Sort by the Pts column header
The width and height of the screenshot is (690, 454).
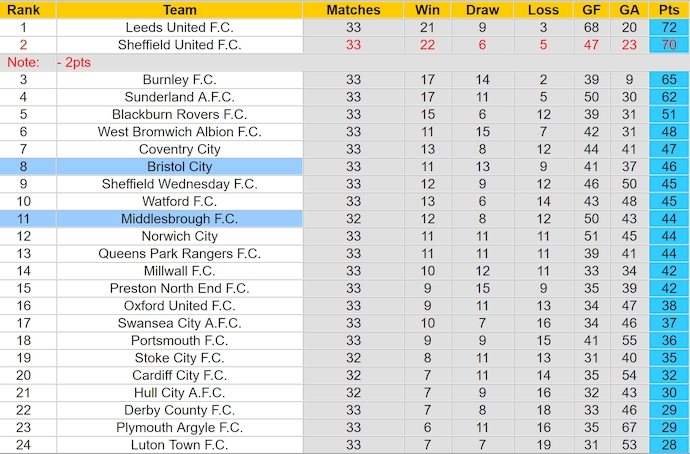(669, 10)
